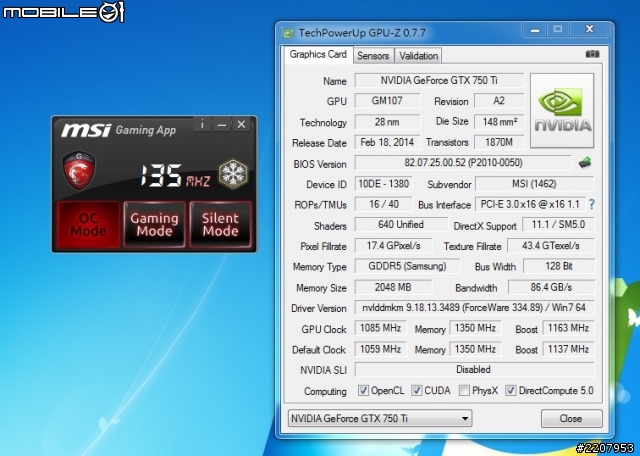Activate Gaming Mode in MSI app

[x=154, y=225]
